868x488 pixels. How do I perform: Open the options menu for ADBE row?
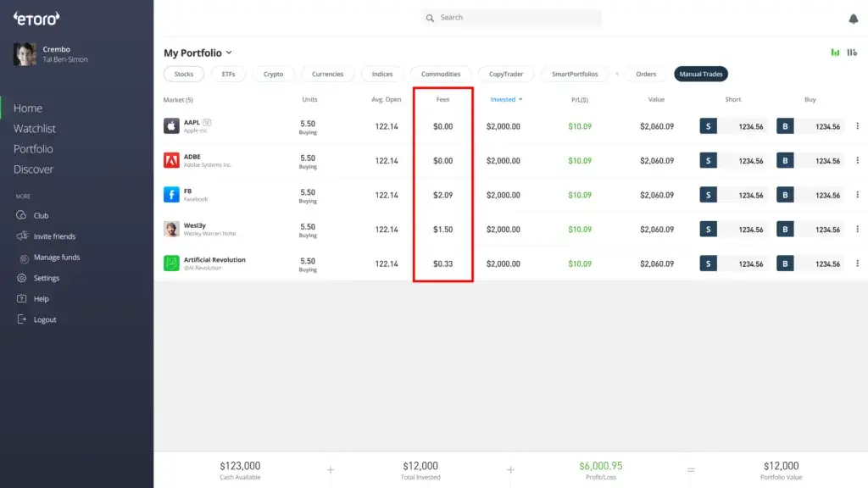(x=855, y=159)
